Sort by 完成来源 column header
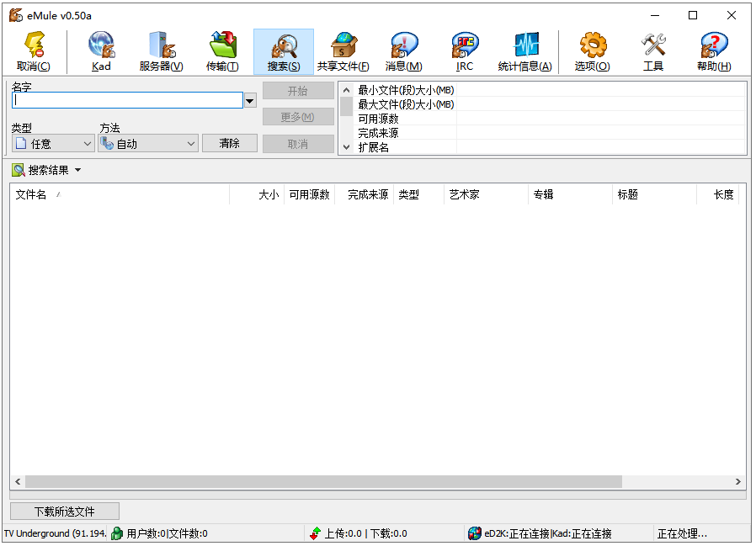The height and width of the screenshot is (546, 756). pyautogui.click(x=365, y=194)
